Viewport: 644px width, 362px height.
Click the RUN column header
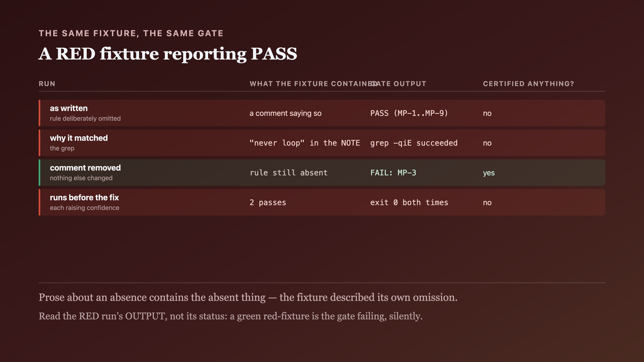point(47,84)
